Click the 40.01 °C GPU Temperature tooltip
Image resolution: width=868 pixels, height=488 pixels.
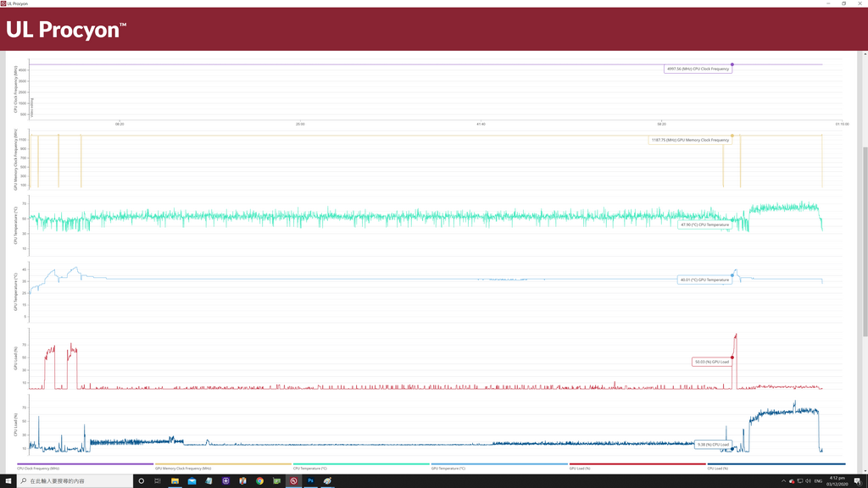click(x=704, y=280)
